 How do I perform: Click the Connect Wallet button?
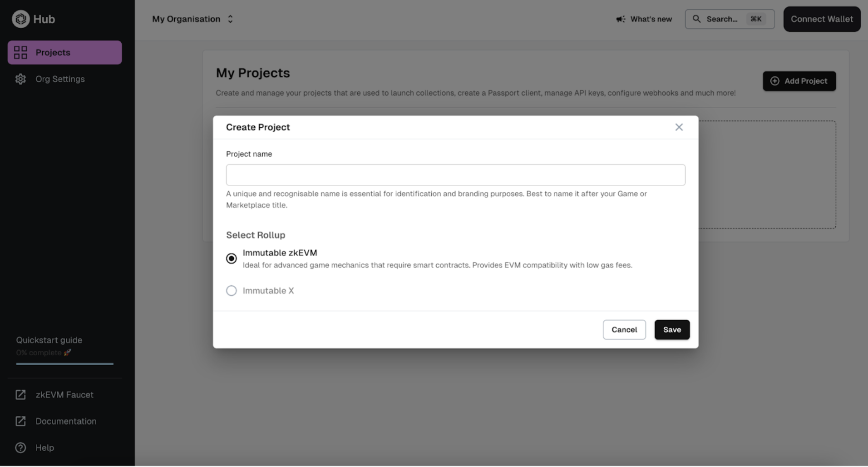tap(822, 19)
